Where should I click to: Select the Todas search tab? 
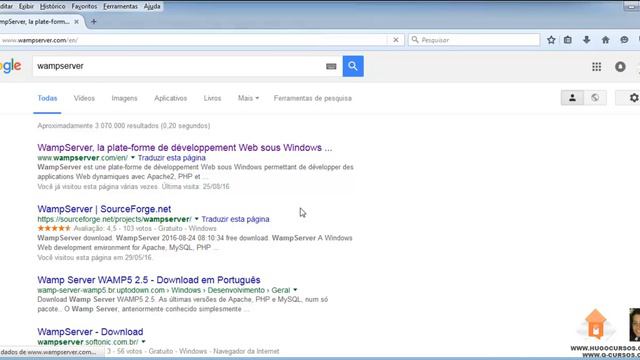tap(47, 98)
